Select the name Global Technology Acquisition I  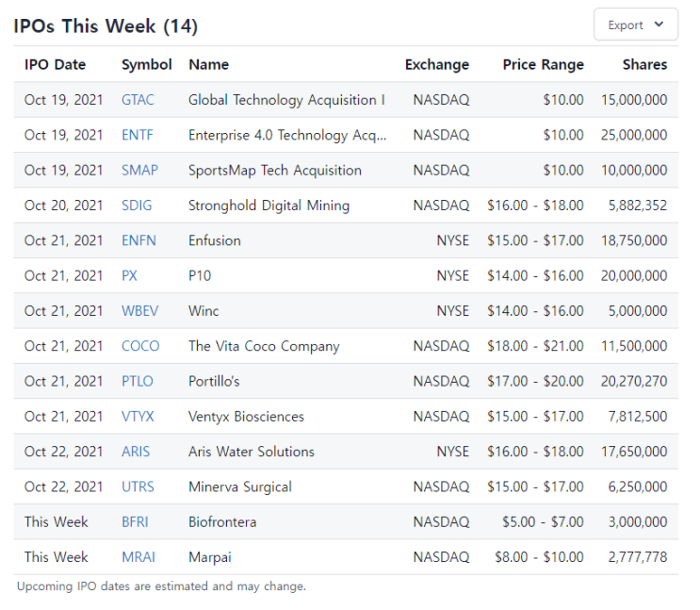(x=286, y=100)
